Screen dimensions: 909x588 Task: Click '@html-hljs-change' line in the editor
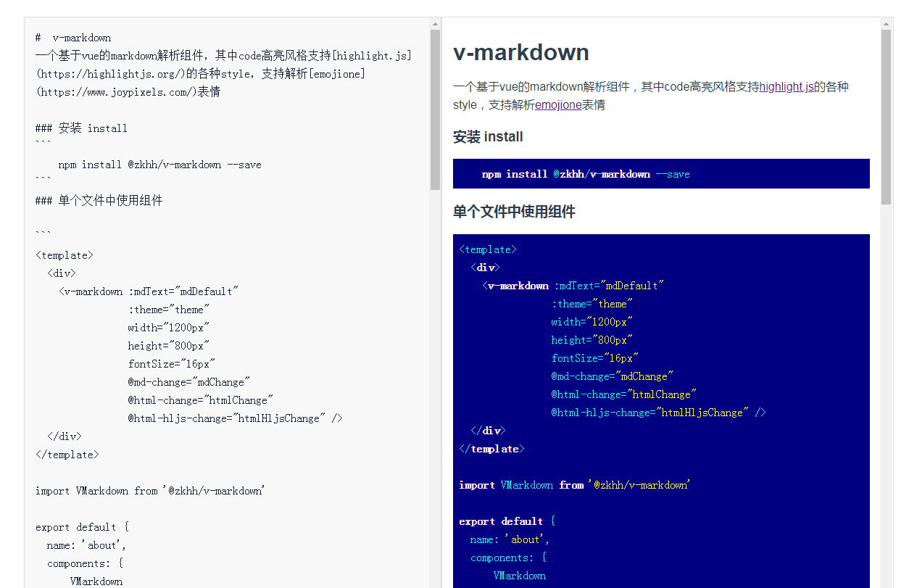tap(235, 418)
